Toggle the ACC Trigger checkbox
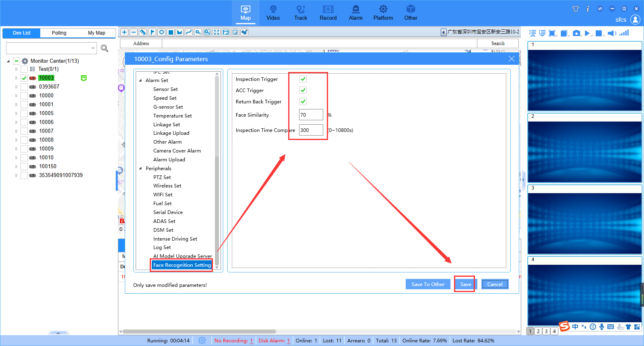This screenshot has width=644, height=346. tap(303, 91)
